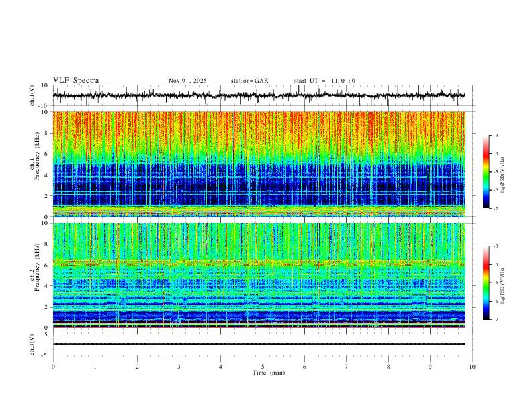
Task: Click the ch.2 "Frequency (kHz)" axis label
Action: point(37,267)
